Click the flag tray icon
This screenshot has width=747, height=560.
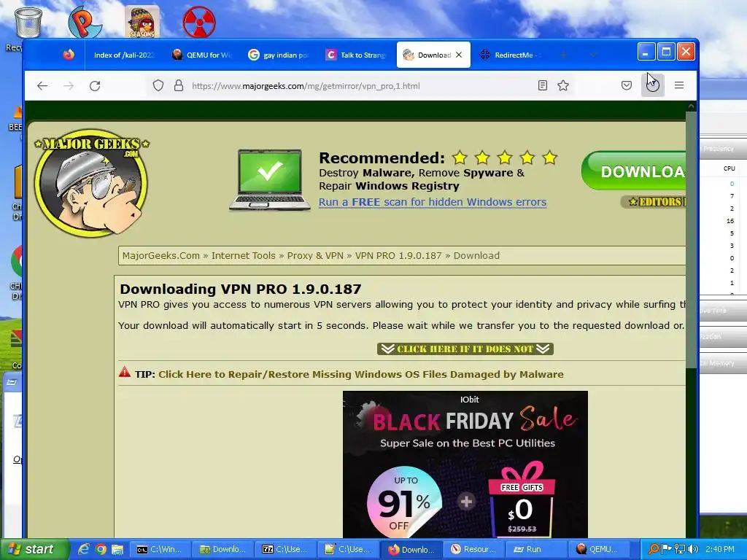(667, 549)
